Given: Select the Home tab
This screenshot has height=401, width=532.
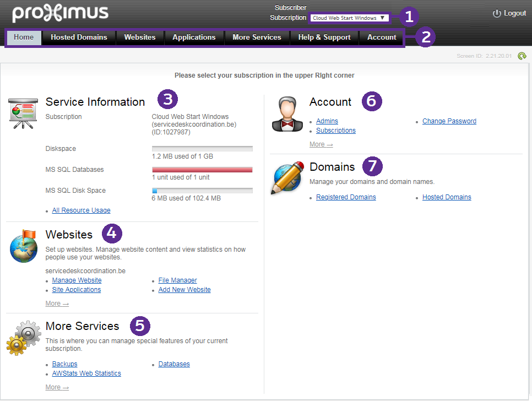Looking at the screenshot, I should (24, 37).
